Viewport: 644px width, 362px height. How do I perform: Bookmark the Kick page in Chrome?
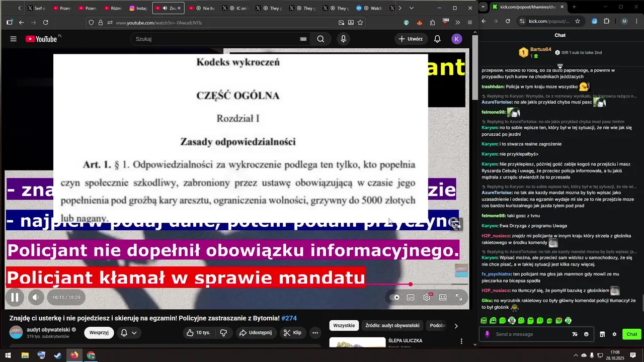pos(578,21)
